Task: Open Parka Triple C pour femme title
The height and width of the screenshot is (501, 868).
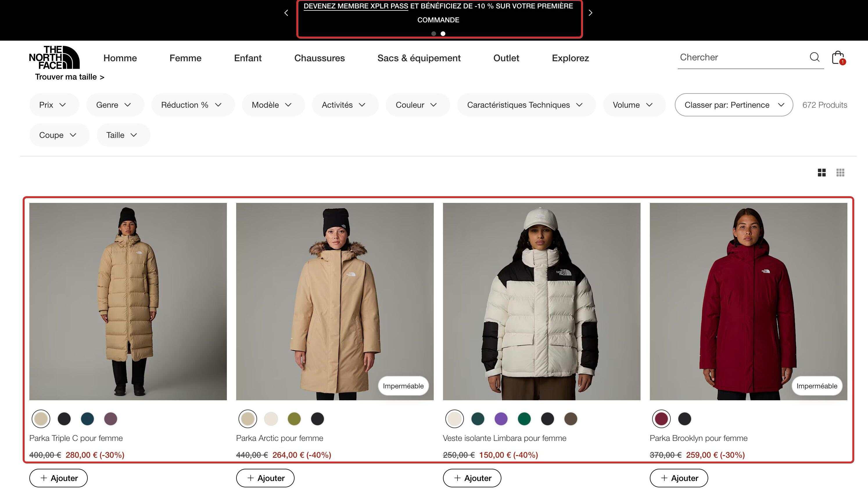Action: [x=76, y=438]
